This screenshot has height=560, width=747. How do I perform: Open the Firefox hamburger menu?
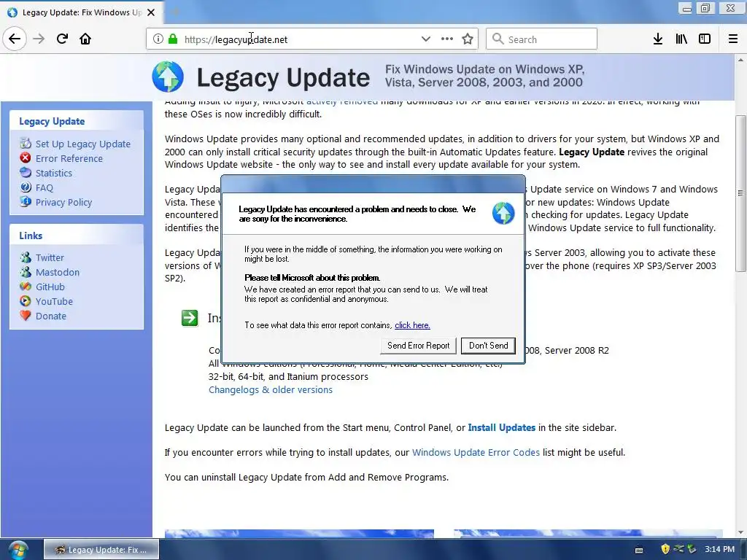tap(733, 39)
